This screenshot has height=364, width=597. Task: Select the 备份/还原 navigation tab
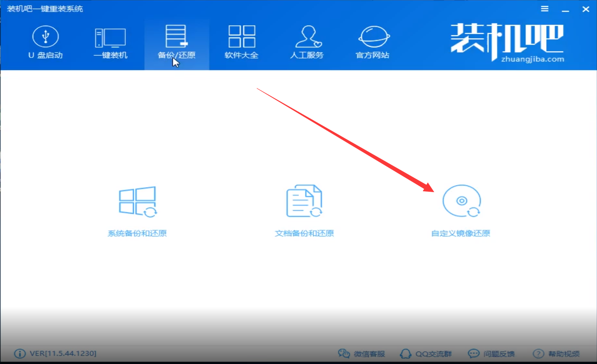coord(177,43)
